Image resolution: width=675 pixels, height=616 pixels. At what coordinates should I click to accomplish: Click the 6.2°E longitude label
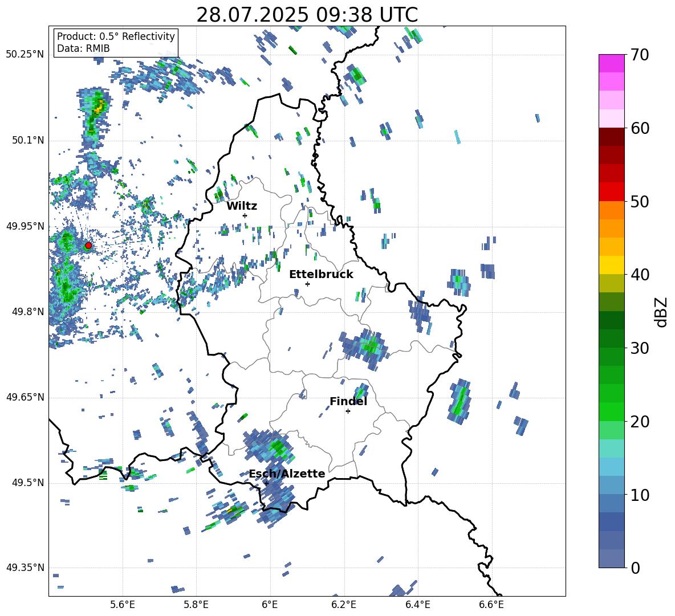(344, 605)
